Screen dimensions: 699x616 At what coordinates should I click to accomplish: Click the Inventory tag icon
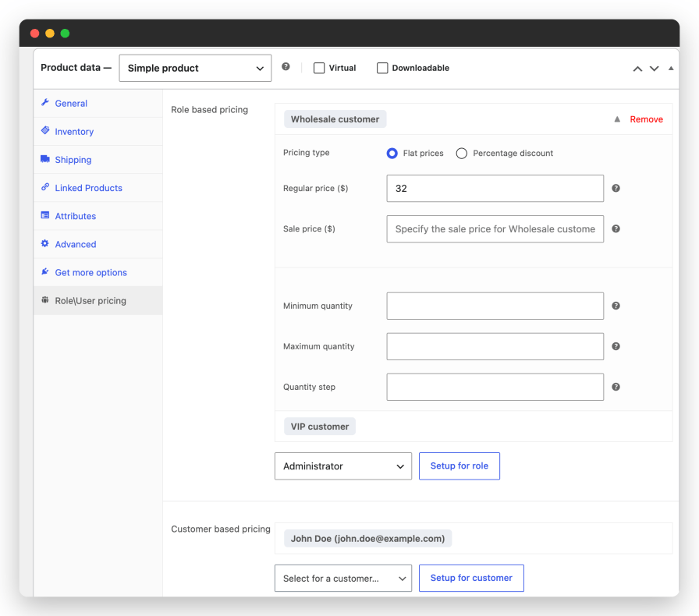[x=45, y=130]
